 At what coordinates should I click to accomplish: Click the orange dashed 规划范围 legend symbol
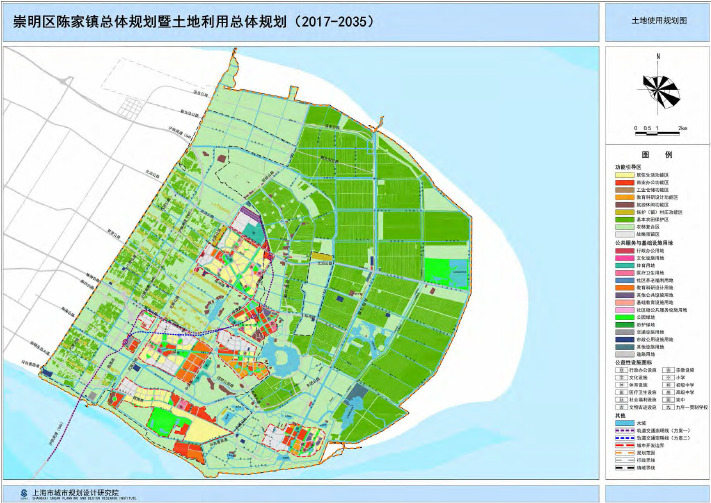625,453
